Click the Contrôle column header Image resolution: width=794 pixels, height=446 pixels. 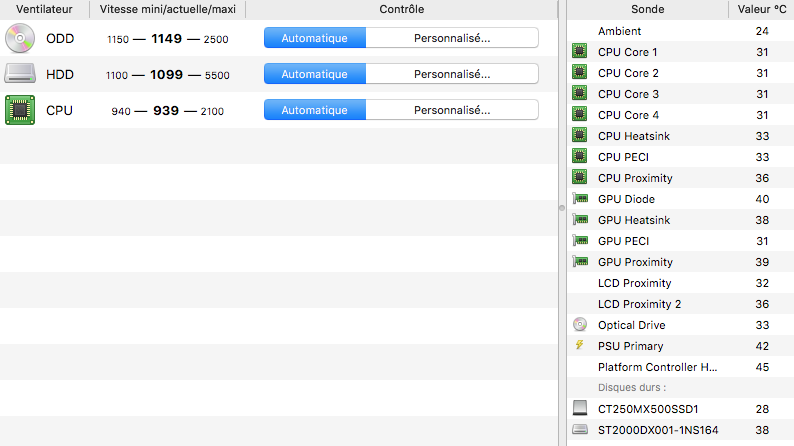[x=402, y=9]
